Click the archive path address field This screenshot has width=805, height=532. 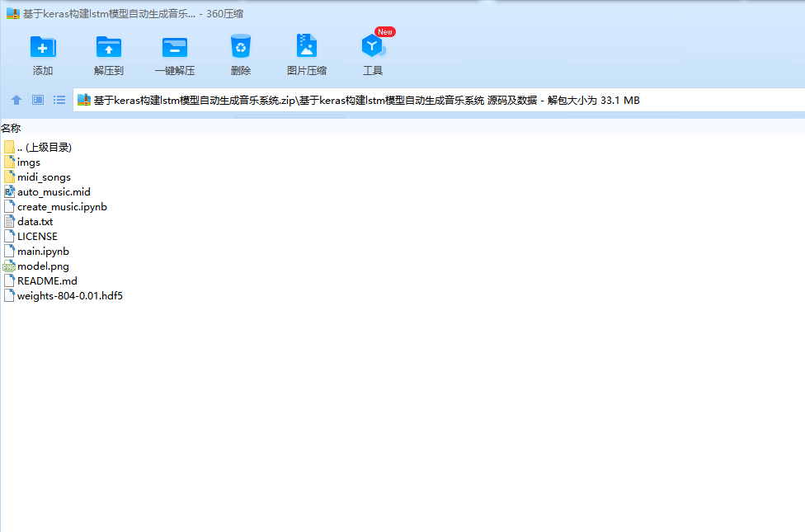[439, 100]
